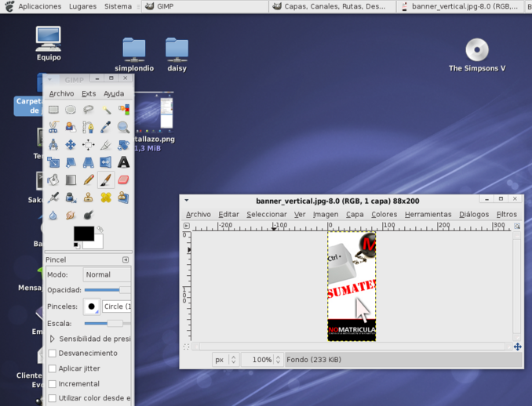Select the Clone stamp tool
The width and height of the screenshot is (532, 406).
(88, 198)
